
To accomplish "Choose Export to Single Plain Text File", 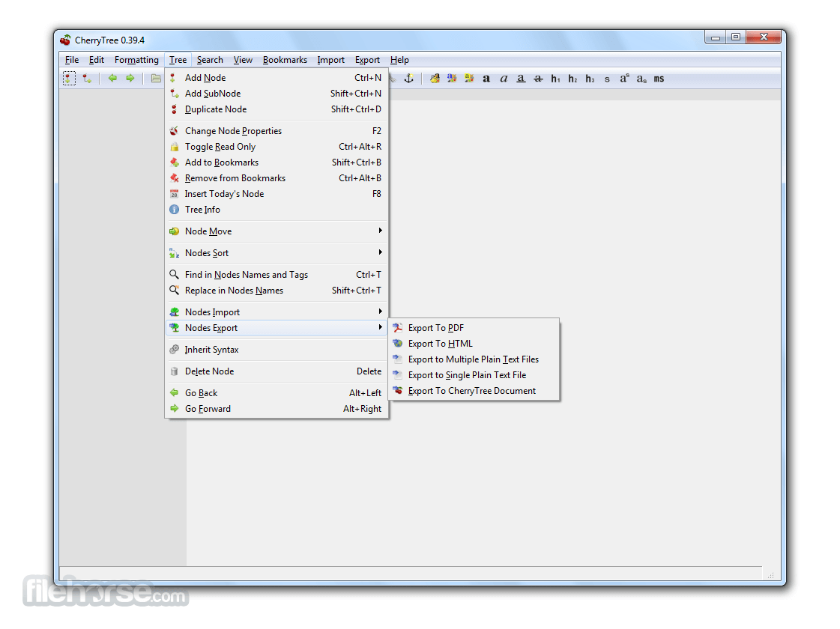I will (x=474, y=375).
